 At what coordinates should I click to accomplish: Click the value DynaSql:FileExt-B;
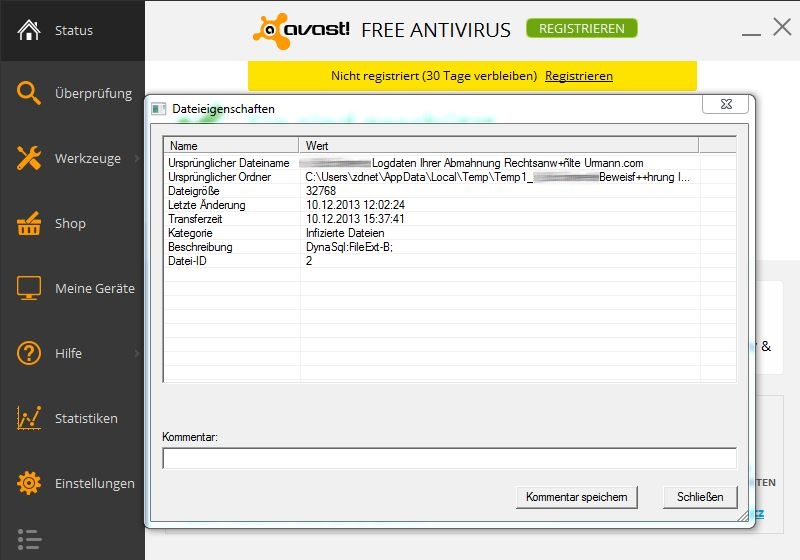pyautogui.click(x=349, y=247)
